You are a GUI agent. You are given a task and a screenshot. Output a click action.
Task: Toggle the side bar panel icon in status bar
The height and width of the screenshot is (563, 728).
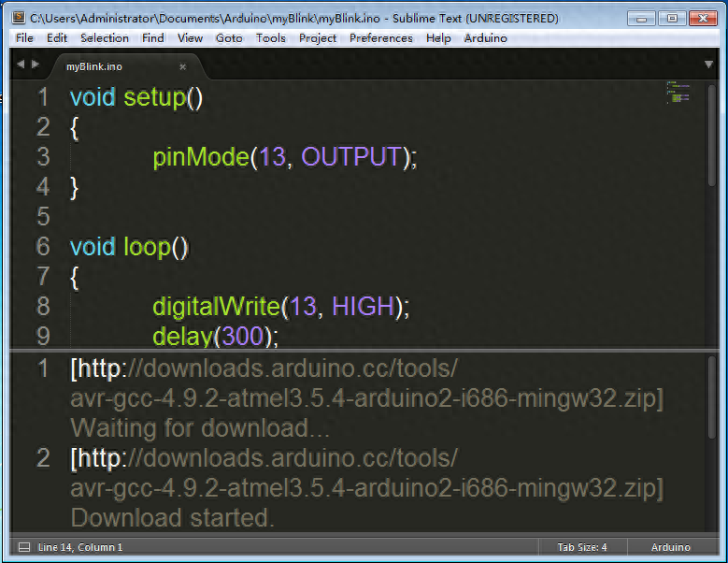[x=23, y=547]
